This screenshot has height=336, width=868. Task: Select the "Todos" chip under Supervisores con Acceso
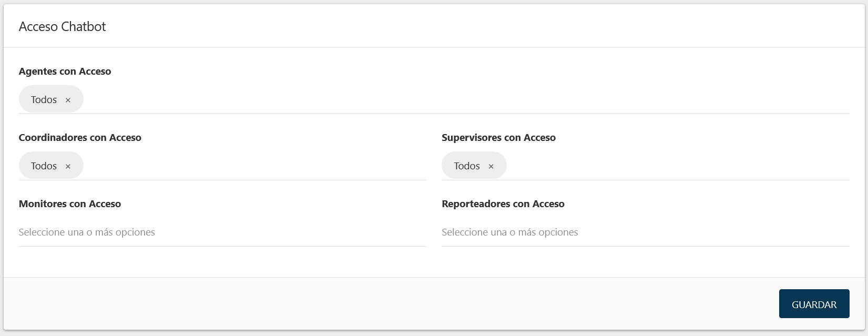(x=467, y=166)
